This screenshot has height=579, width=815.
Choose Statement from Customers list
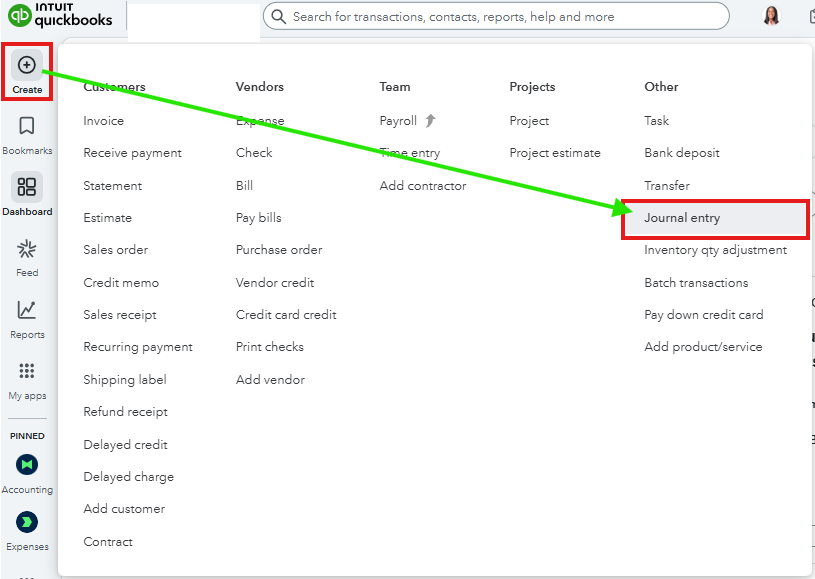tap(112, 186)
